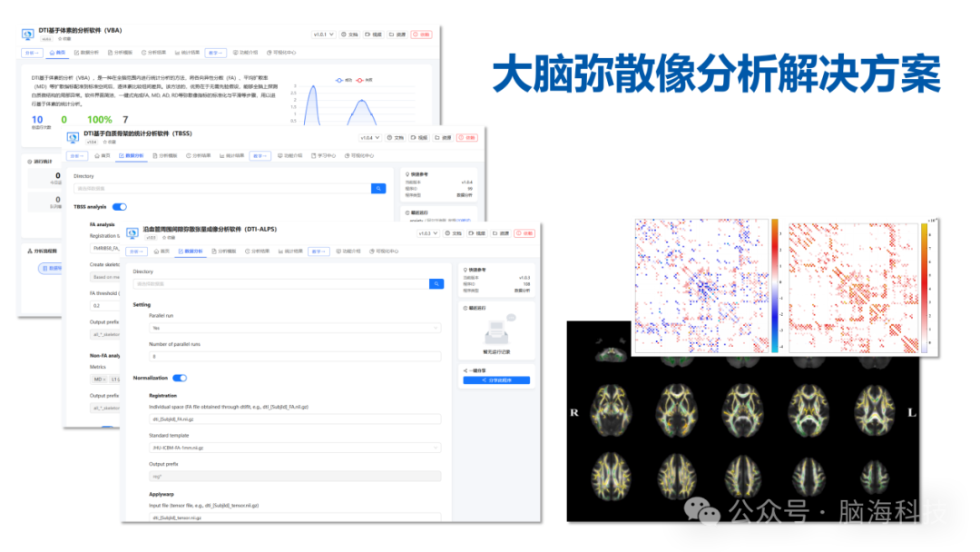Open the Parallel run dropdown showing Yes
Screen dimensions: 980x552
[x=294, y=328]
